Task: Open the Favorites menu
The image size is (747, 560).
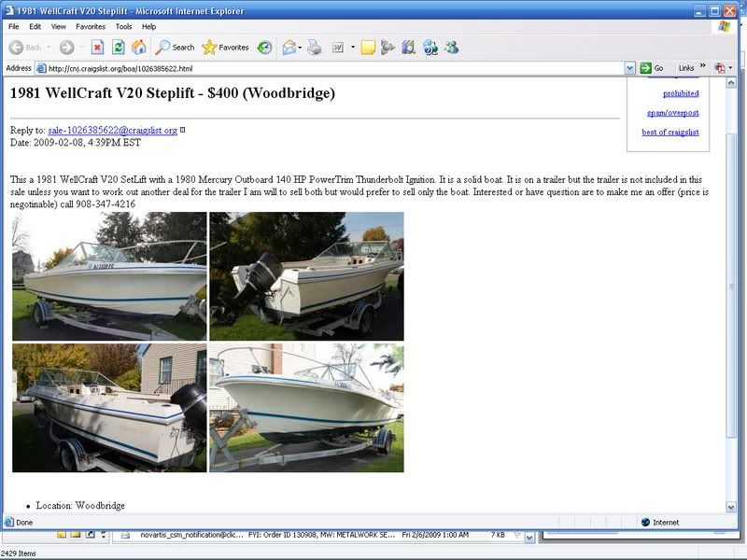Action: point(91,27)
